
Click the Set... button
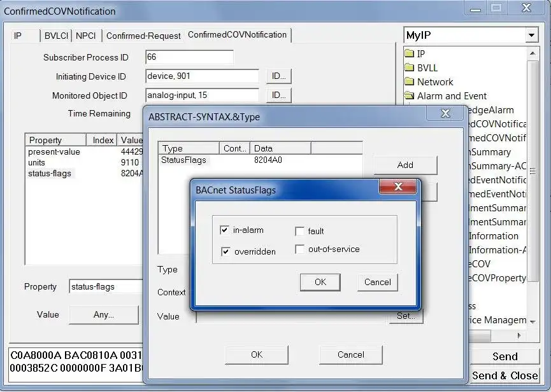406,316
